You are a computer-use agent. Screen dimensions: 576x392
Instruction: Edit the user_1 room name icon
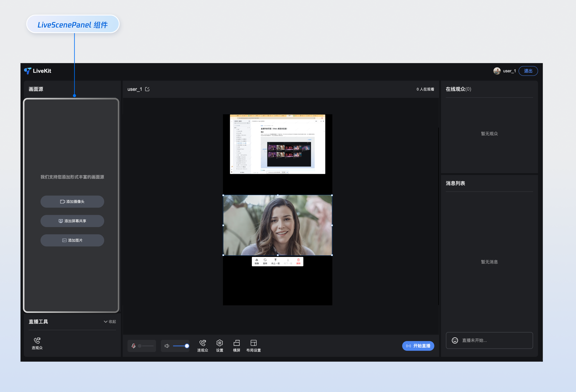point(147,89)
